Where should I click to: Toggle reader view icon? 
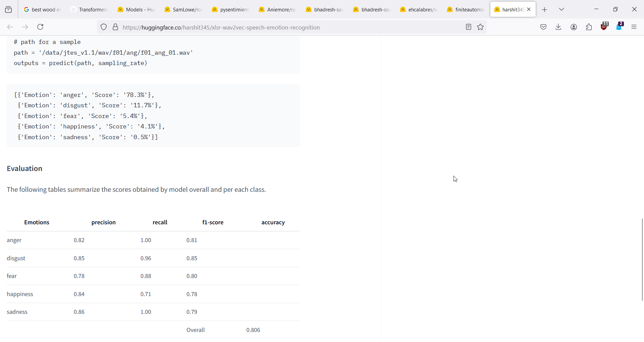click(x=469, y=27)
